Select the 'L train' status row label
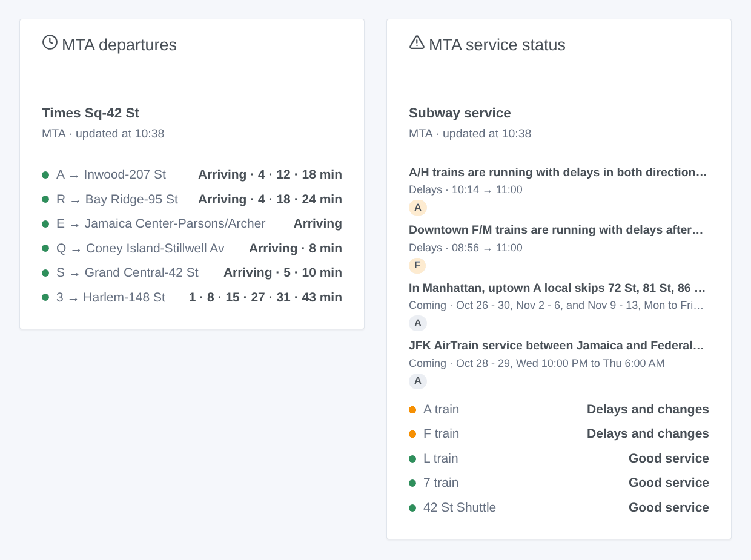Screen dimensions: 751x560 click(441, 459)
